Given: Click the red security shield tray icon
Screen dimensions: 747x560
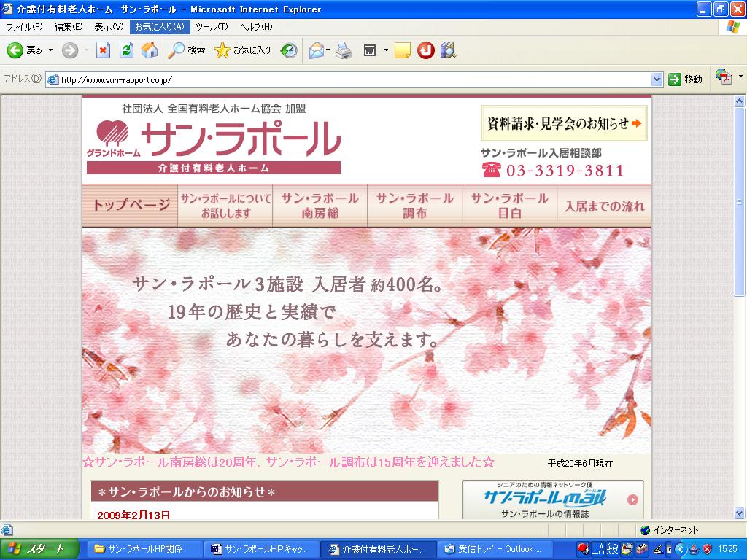Looking at the screenshot, I should tap(708, 549).
